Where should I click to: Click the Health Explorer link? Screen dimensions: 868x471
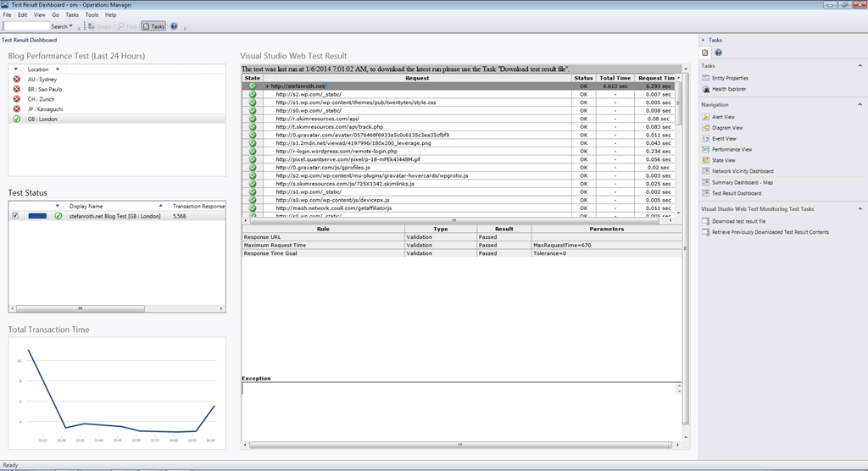click(x=728, y=89)
